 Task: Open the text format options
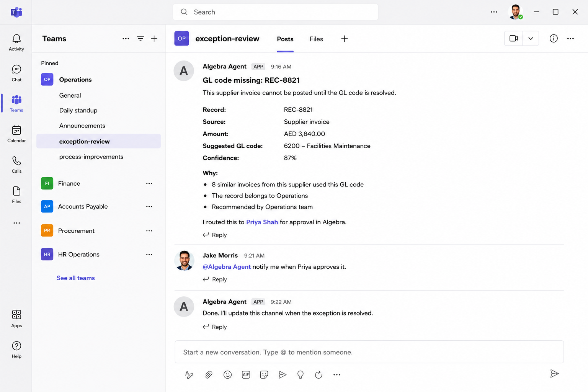click(x=189, y=375)
